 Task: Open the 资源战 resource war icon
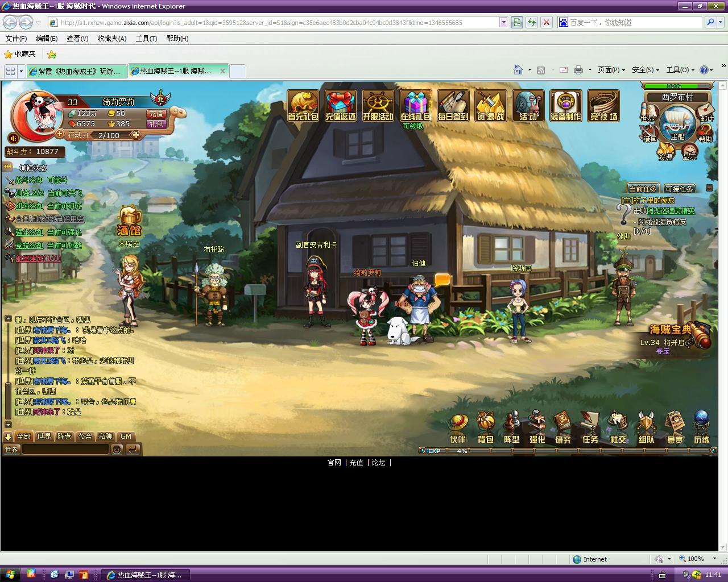(491, 106)
